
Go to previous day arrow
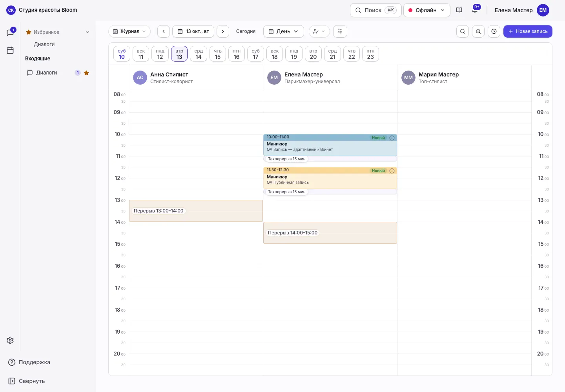pyautogui.click(x=164, y=31)
